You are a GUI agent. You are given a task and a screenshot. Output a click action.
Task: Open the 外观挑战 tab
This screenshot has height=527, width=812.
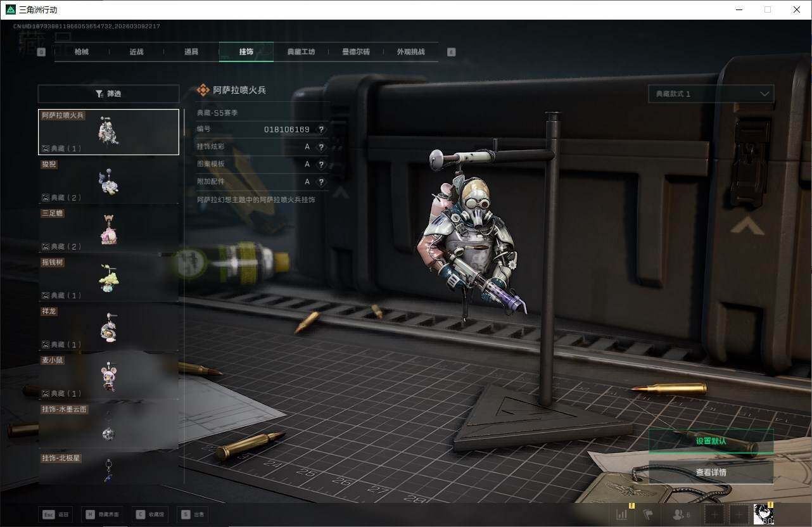click(x=410, y=52)
